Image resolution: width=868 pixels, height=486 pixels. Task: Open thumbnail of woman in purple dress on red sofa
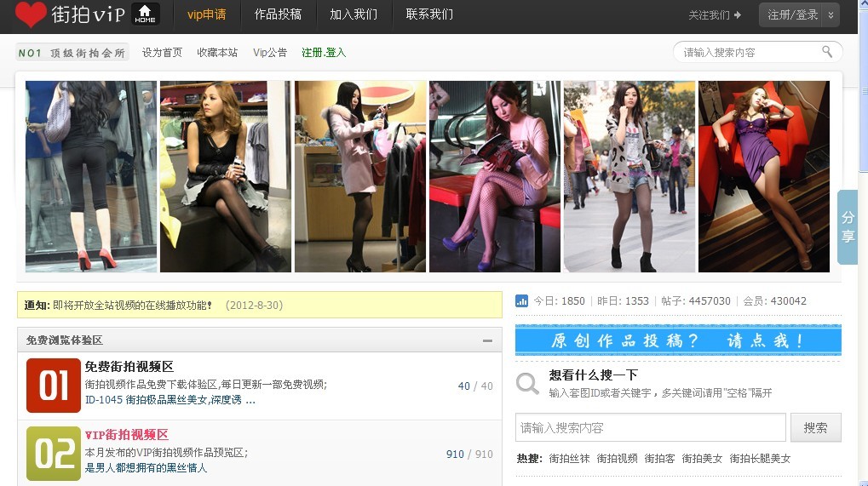(764, 176)
